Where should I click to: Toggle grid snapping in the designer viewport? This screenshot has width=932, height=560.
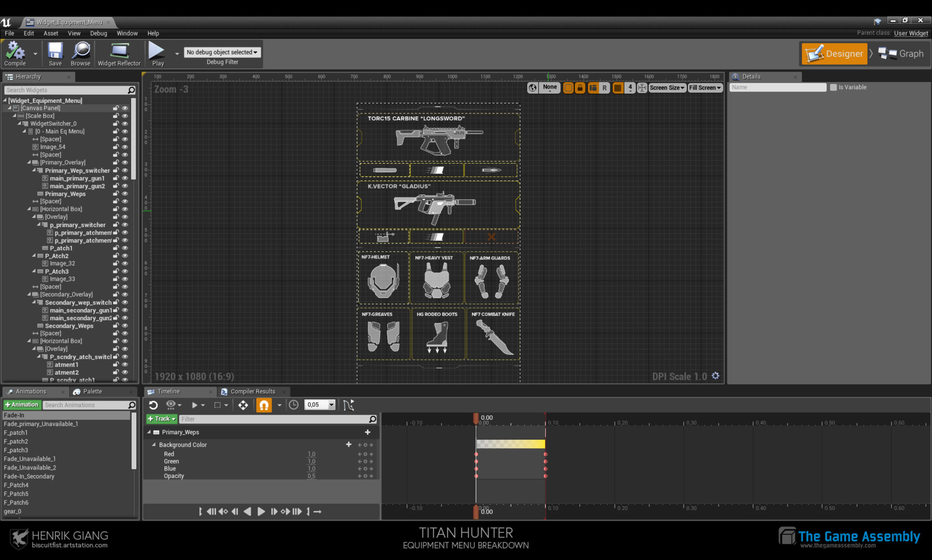[x=618, y=88]
